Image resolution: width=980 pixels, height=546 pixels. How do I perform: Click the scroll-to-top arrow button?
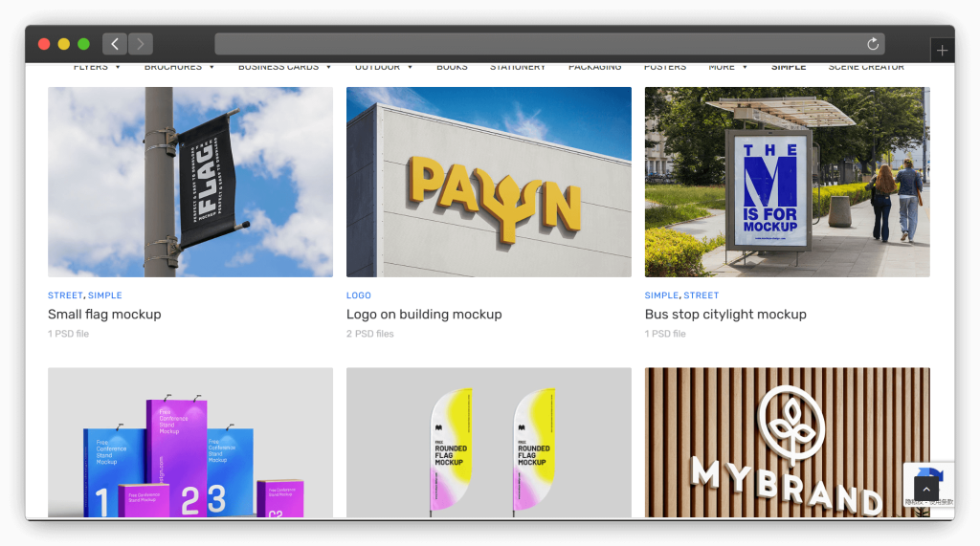pos(925,489)
